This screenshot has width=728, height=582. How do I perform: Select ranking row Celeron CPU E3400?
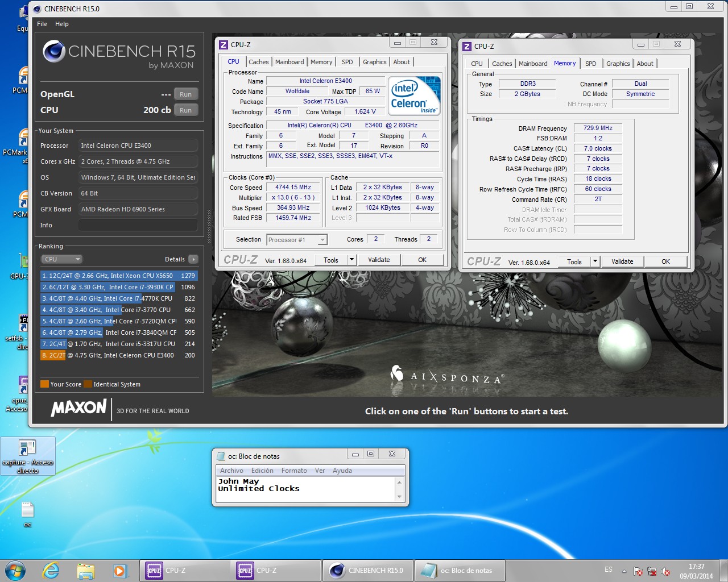pyautogui.click(x=118, y=355)
